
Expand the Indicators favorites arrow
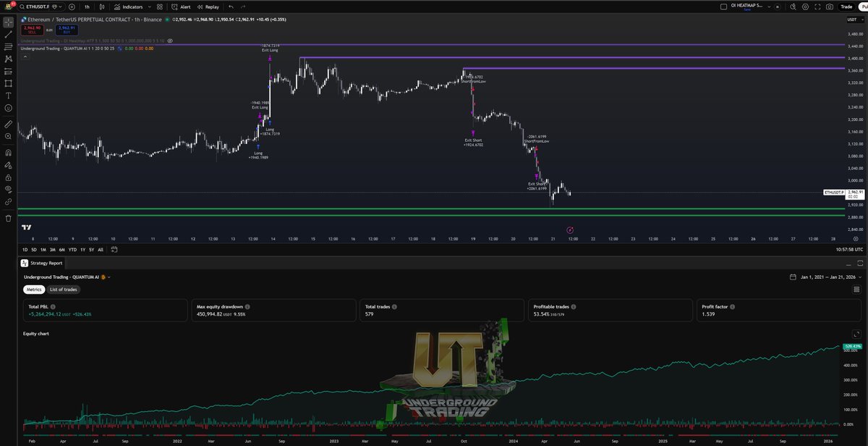pyautogui.click(x=148, y=7)
